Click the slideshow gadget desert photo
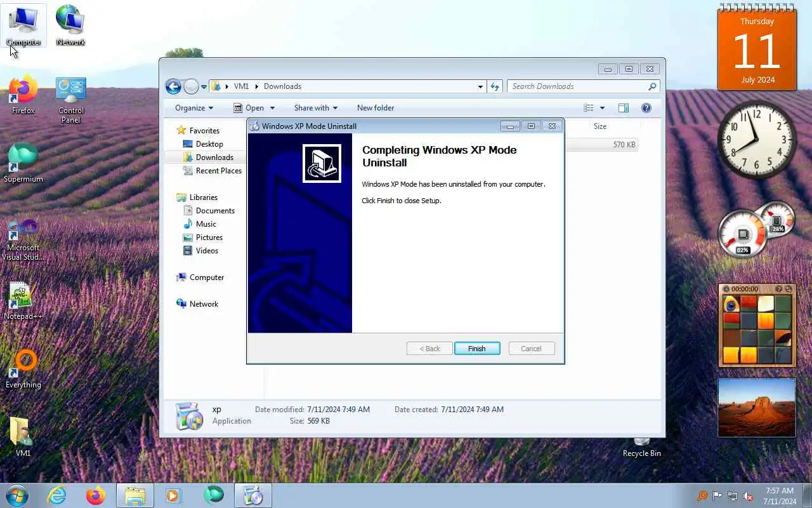Screen dimensions: 812x508 [x=757, y=408]
